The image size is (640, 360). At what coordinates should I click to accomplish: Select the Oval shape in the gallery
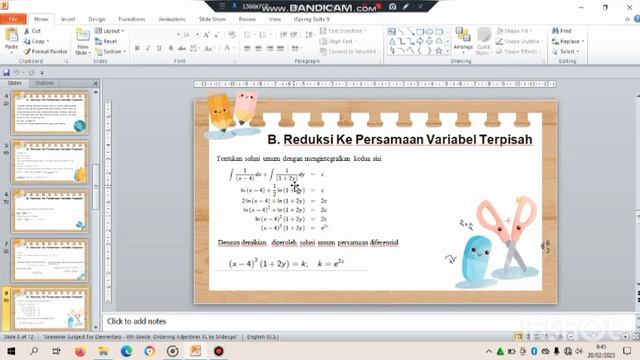(429, 31)
